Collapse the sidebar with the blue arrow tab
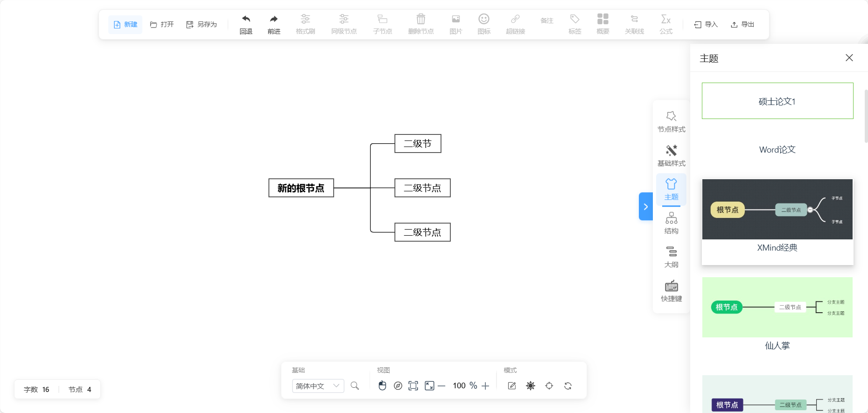The image size is (868, 413). [x=645, y=207]
